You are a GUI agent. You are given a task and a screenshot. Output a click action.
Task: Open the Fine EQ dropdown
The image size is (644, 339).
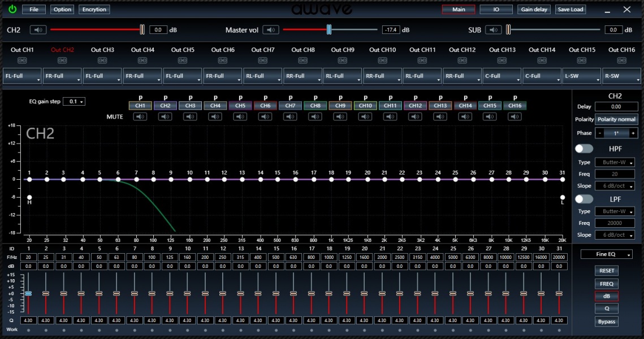[606, 254]
